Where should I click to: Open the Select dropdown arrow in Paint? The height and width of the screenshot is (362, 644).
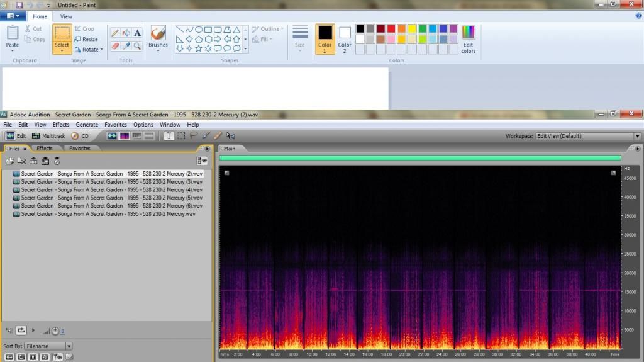coord(62,50)
